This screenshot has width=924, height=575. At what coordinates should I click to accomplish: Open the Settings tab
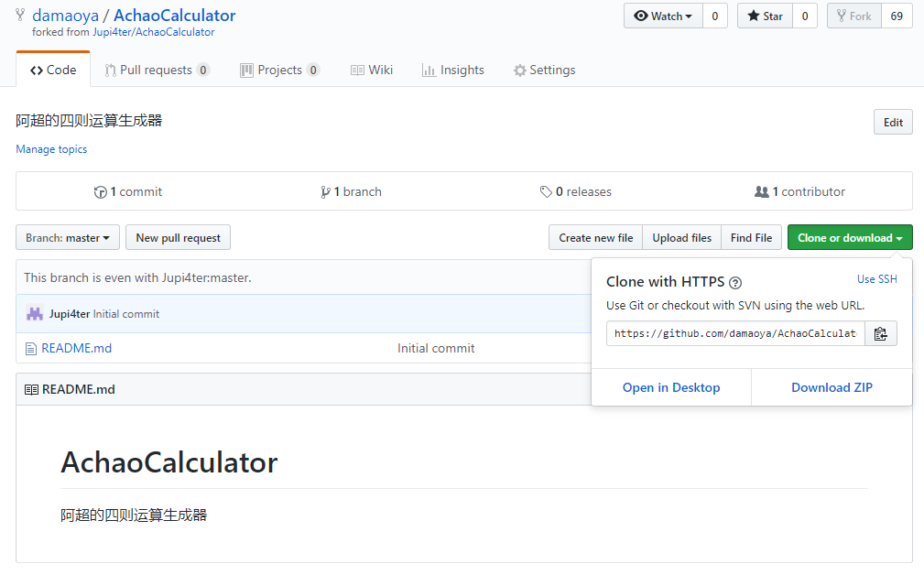tap(544, 70)
